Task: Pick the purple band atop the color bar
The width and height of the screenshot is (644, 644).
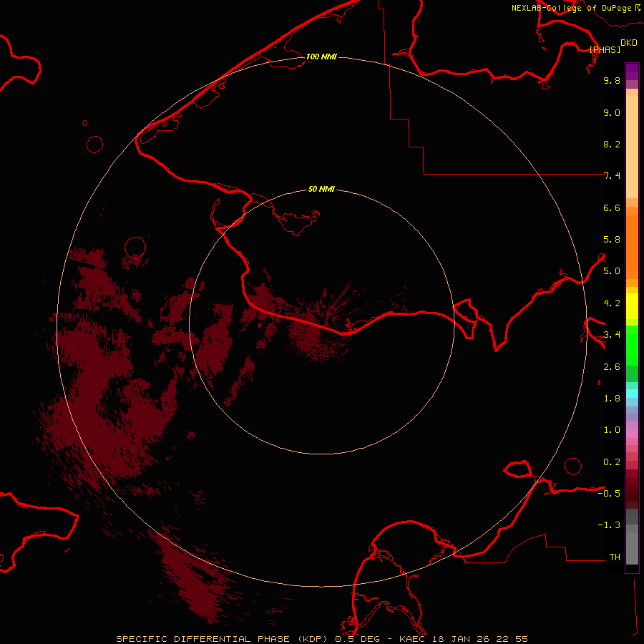Action: coord(632,72)
